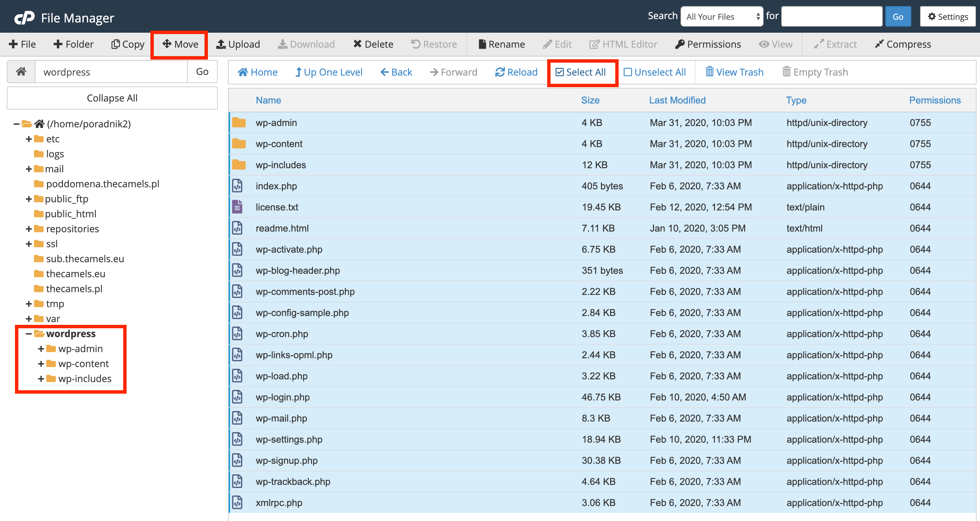The image size is (980, 521).
Task: Click Unselect All checkbox
Action: [628, 72]
